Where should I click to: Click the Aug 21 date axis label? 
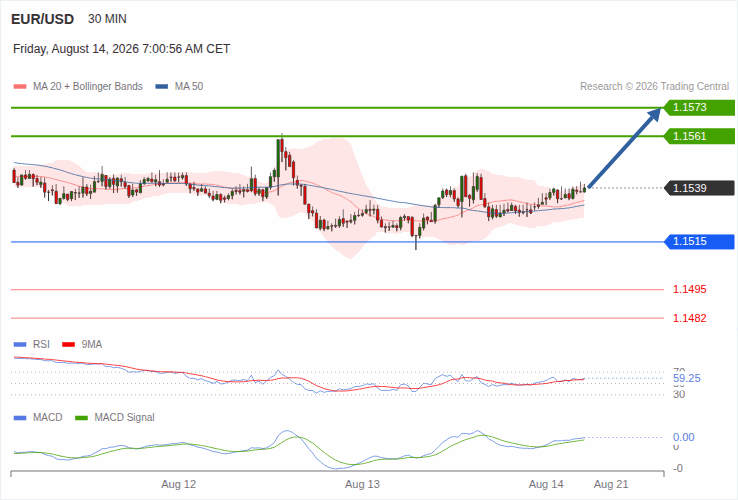coord(611,484)
